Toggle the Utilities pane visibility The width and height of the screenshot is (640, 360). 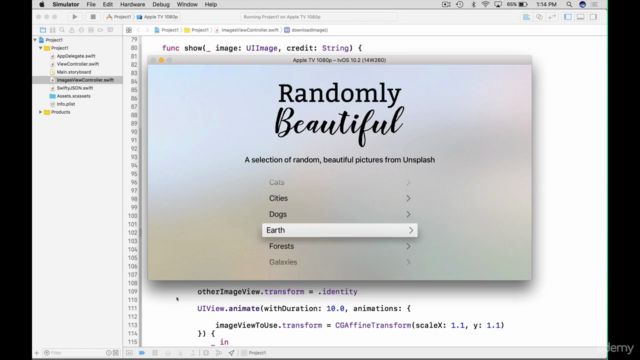click(593, 17)
